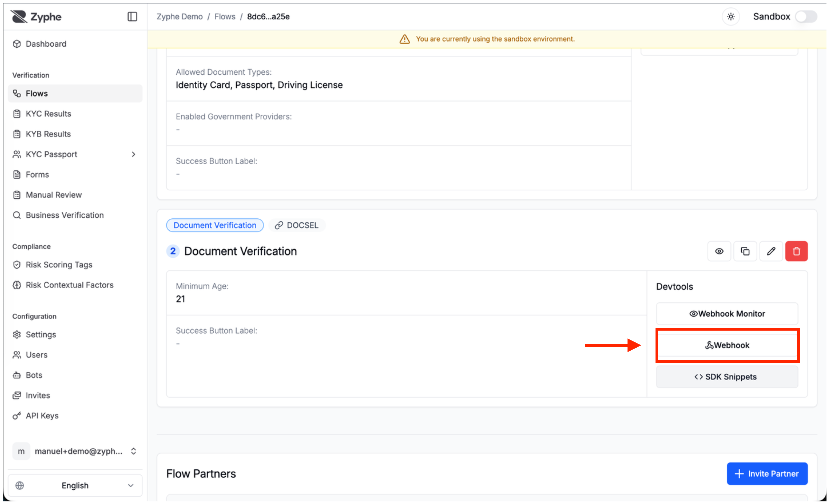Click the API Keys key icon

pyautogui.click(x=17, y=416)
